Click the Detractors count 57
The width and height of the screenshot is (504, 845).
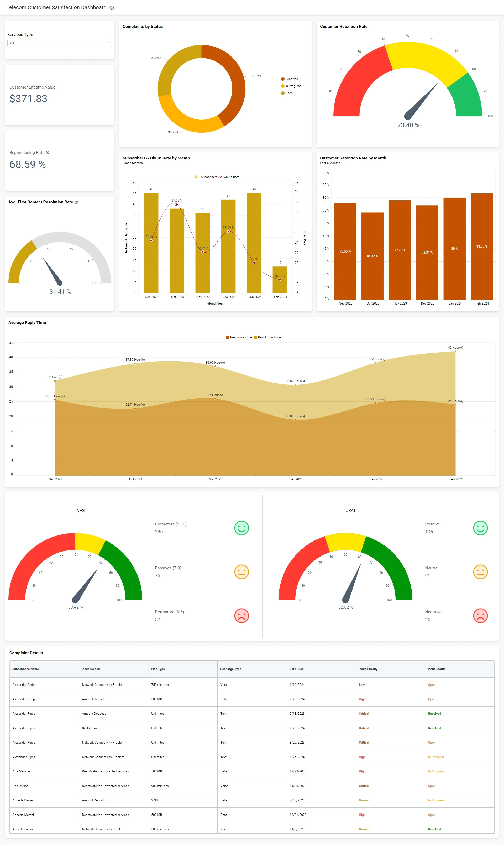click(158, 620)
